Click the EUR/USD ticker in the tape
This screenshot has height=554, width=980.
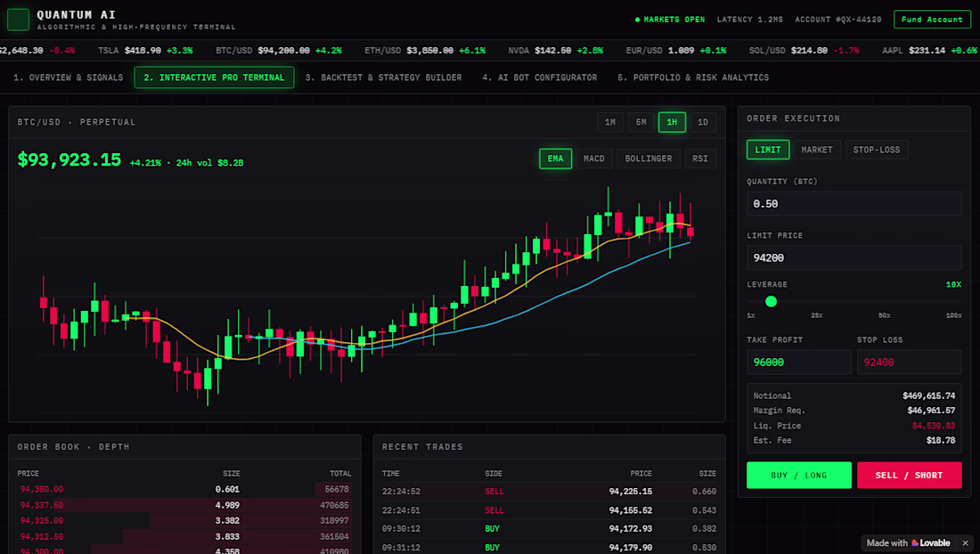point(675,51)
